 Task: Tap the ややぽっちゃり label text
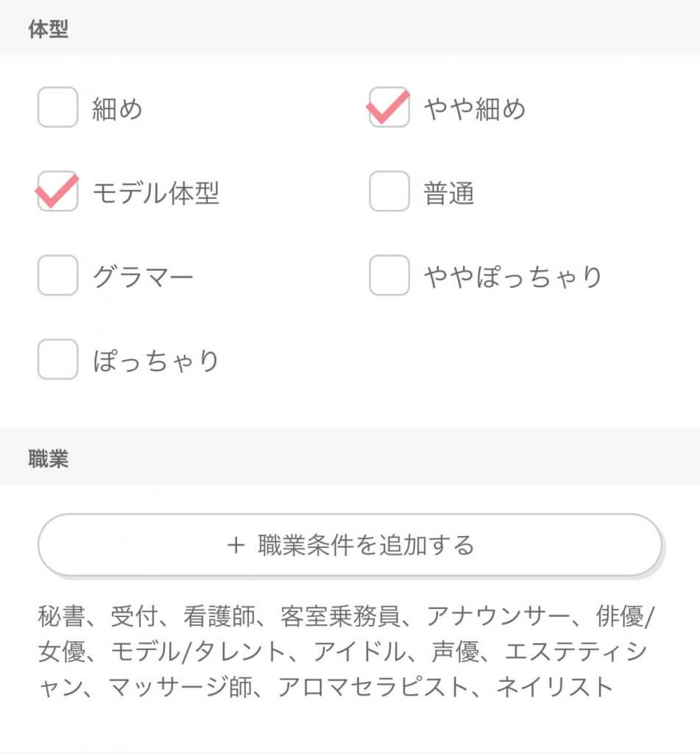tap(513, 277)
